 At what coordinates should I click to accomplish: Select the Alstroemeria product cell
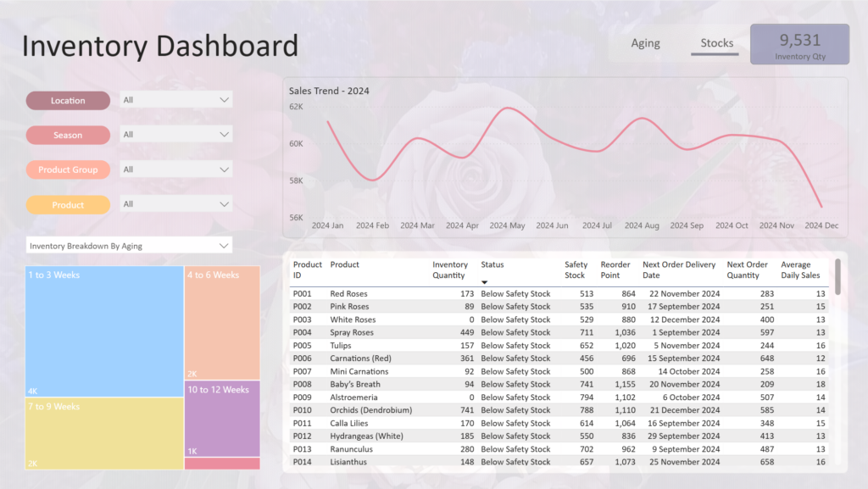tap(353, 397)
